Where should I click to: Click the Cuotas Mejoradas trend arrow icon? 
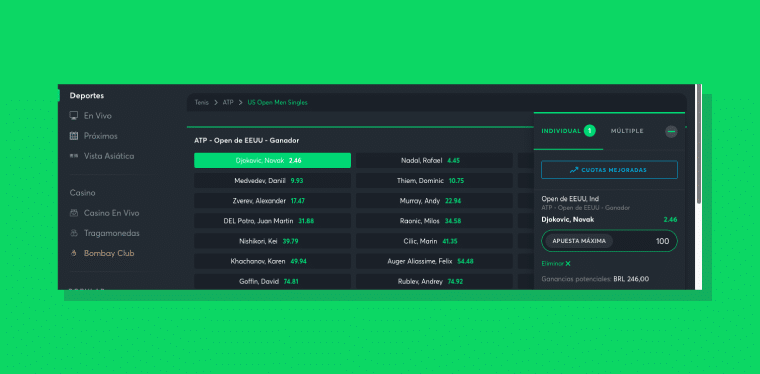coord(574,170)
